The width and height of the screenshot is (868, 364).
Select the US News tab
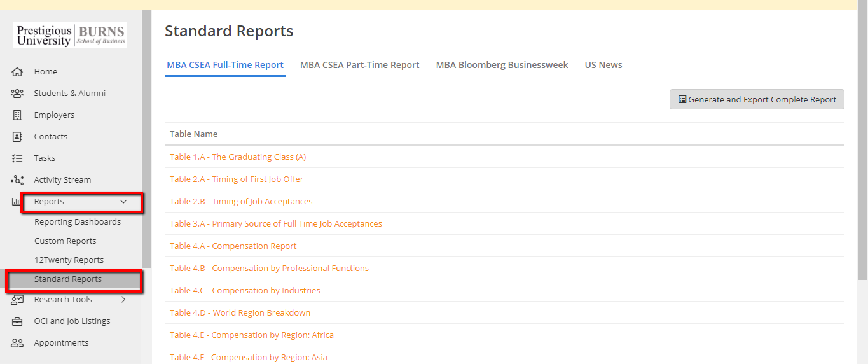[603, 65]
